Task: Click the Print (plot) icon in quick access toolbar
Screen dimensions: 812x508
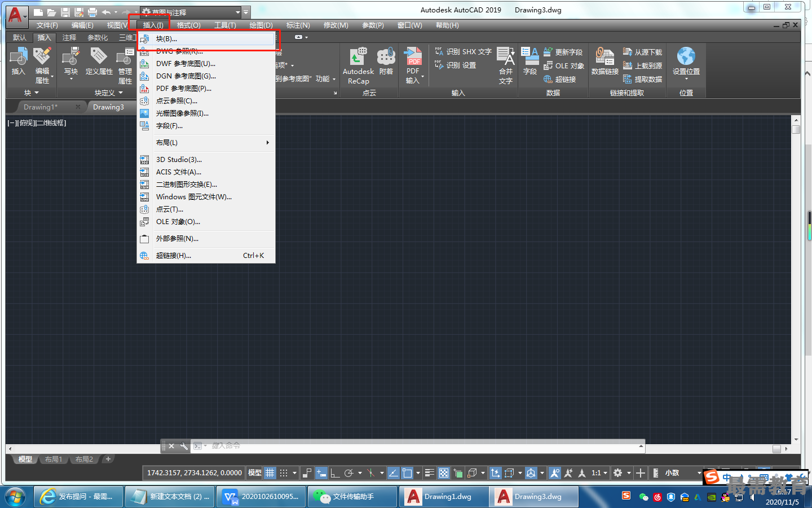Action: pyautogui.click(x=92, y=12)
